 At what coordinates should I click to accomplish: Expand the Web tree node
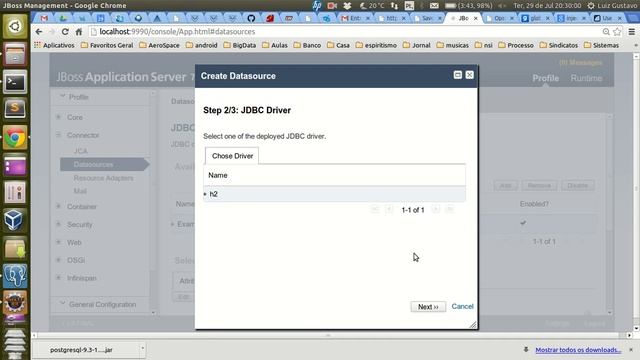[58, 242]
